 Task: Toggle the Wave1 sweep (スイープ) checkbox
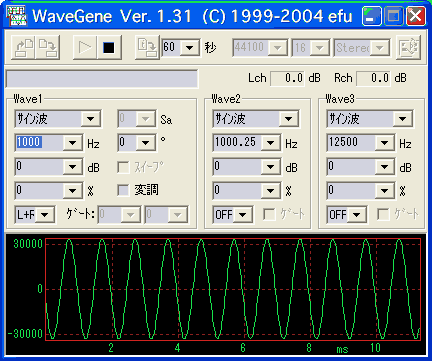(123, 167)
